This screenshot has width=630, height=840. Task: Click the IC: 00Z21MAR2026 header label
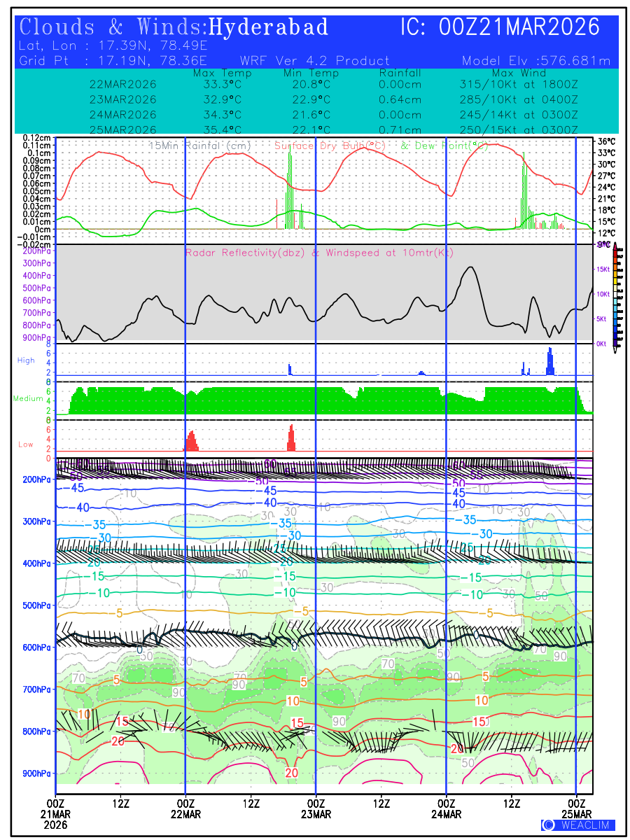point(500,27)
